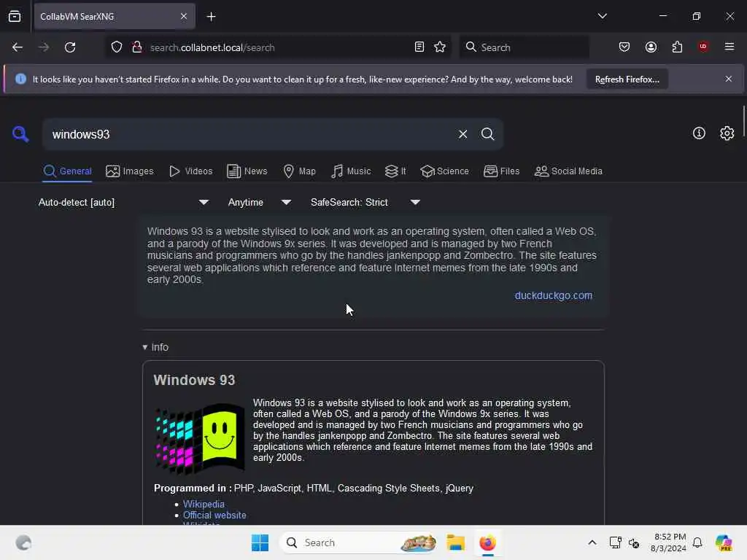Open File Explorer from taskbar

click(x=455, y=542)
